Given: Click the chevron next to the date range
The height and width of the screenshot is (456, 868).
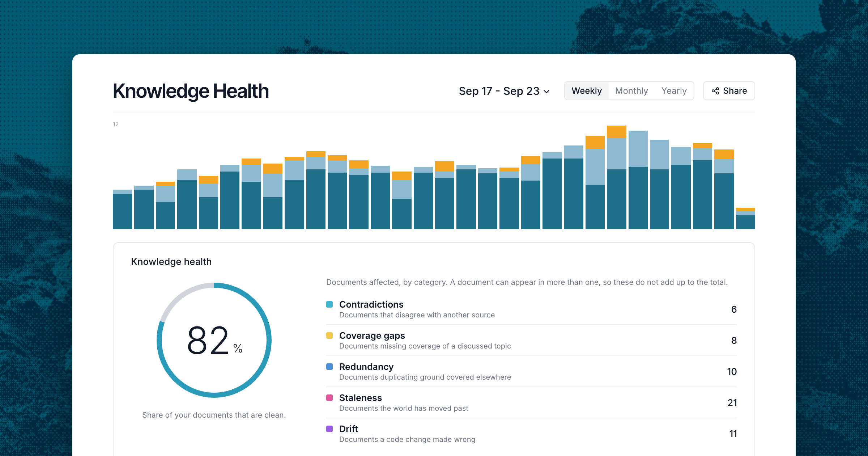Looking at the screenshot, I should pos(546,92).
